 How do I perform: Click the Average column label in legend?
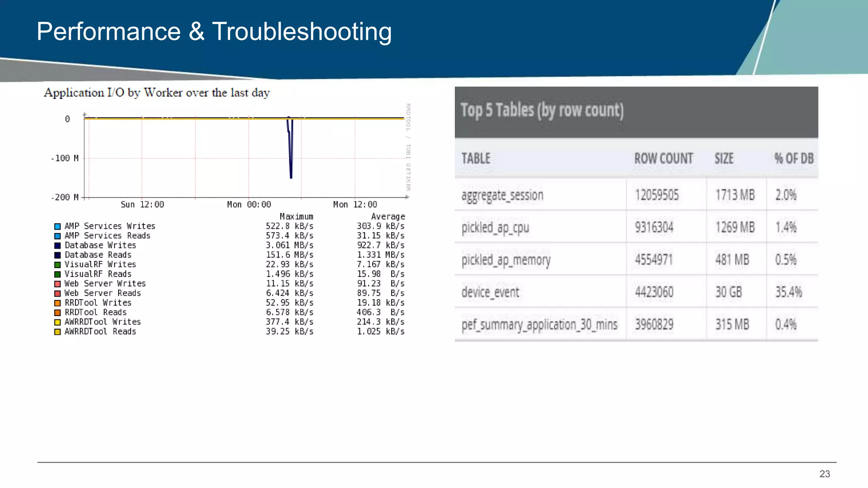388,216
